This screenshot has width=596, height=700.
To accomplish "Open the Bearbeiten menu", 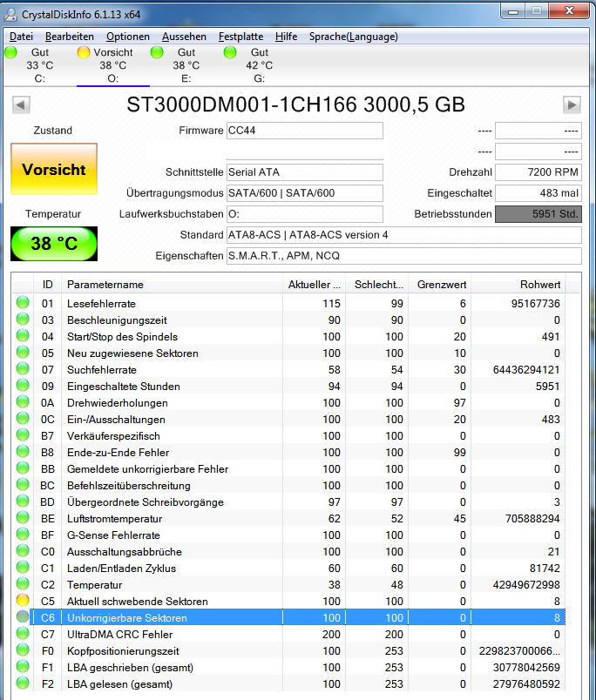I will click(70, 37).
